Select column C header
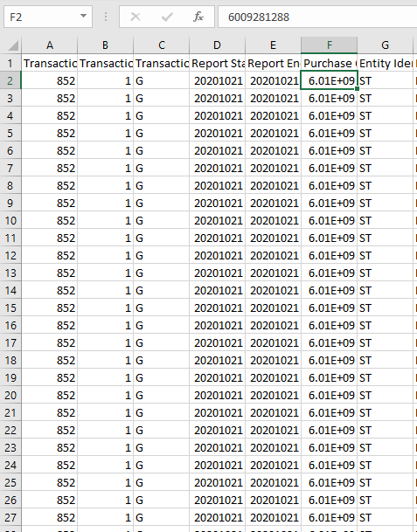Image resolution: width=417 pixels, height=532 pixels. click(x=162, y=45)
